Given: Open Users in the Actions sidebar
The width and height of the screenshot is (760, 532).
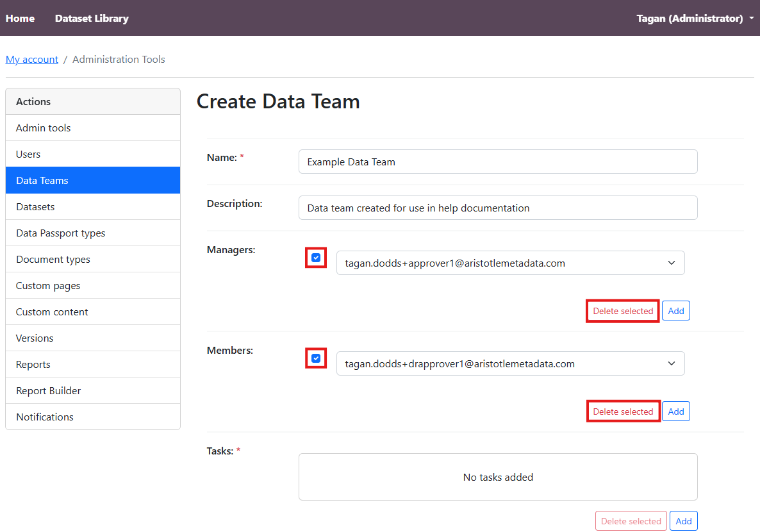Looking at the screenshot, I should coord(28,154).
